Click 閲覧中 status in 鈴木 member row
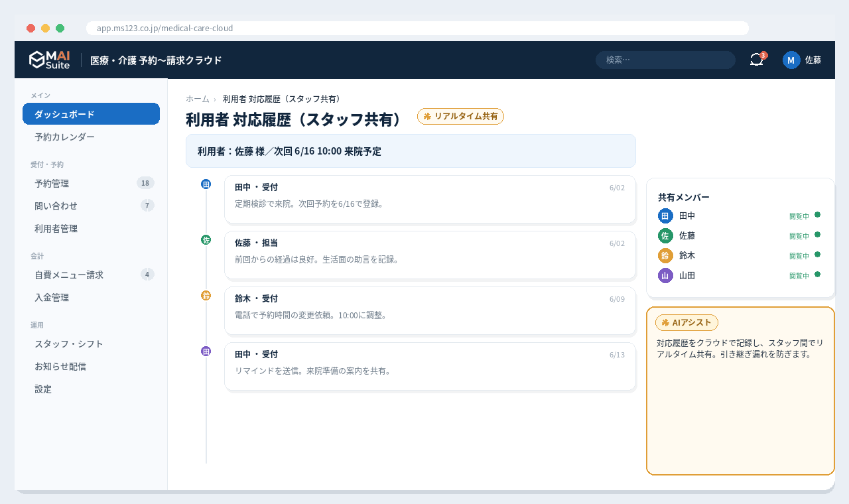Screen dimensions: 849x504 [799, 256]
